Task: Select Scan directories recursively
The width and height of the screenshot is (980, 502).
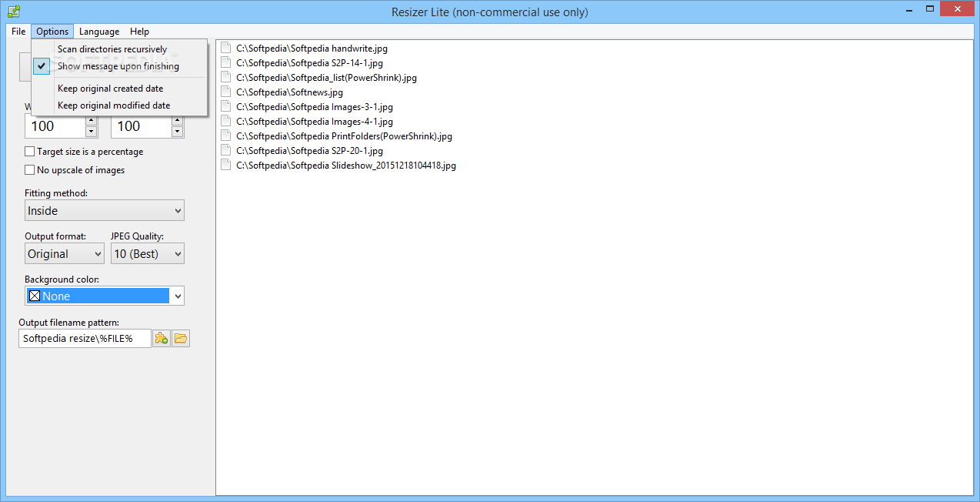Action: (119, 49)
